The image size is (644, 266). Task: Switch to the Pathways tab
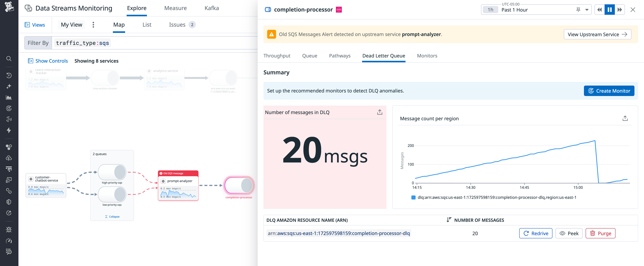(340, 56)
